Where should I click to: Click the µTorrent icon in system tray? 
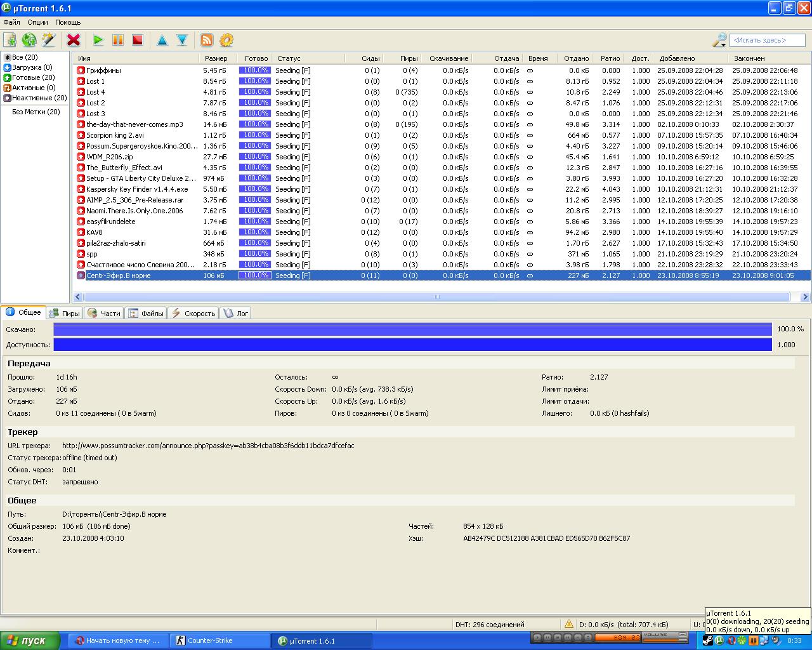click(719, 640)
